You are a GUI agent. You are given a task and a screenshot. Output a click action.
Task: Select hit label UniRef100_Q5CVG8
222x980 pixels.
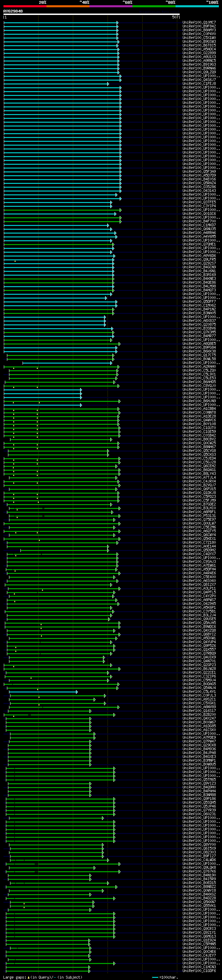click(199, 451)
